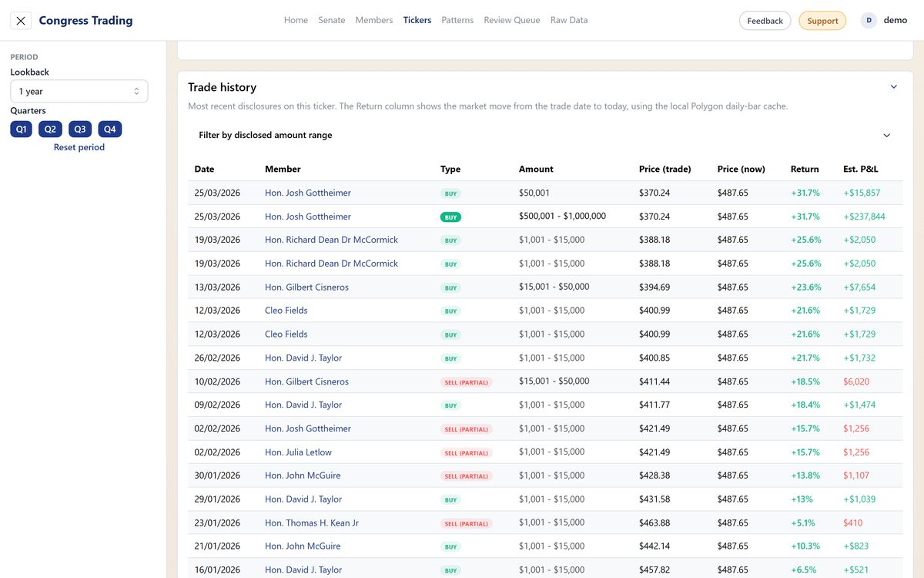924x578 pixels.
Task: Open Hon. David J. Taylor on 26/02/2026 row
Action: 303,358
